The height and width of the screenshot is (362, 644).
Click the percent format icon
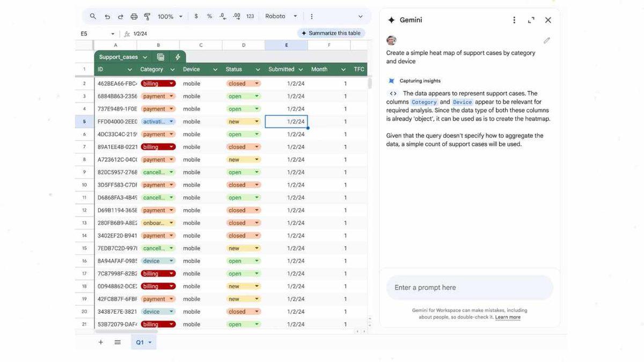[x=209, y=16]
